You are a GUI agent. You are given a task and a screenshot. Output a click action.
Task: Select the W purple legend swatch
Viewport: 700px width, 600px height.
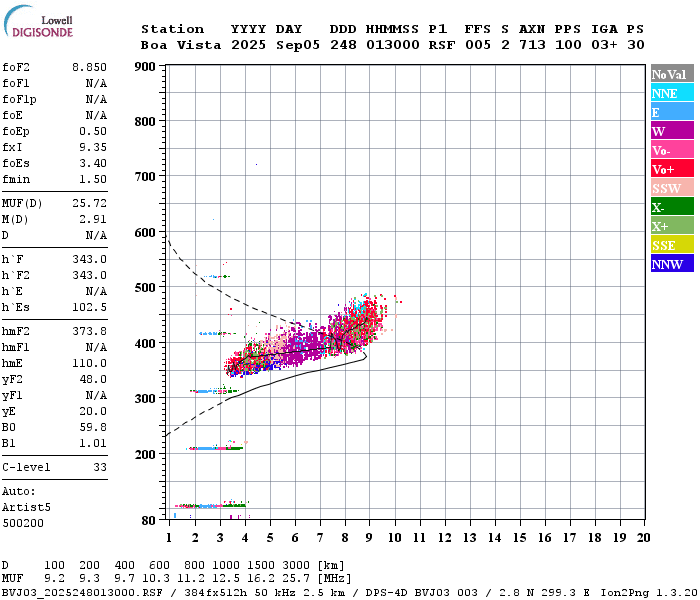672,131
